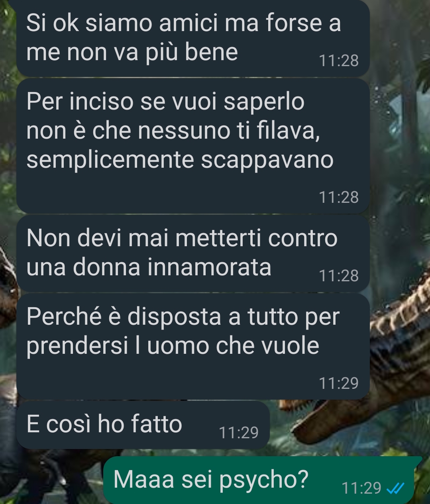Image resolution: width=430 pixels, height=504 pixels.
Task: Tap the words "semplicemente scappavano" in the chat
Action: (180, 160)
